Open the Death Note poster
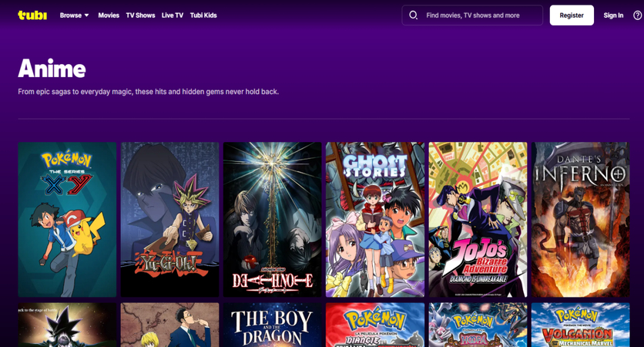This screenshot has width=644, height=347. 273,220
